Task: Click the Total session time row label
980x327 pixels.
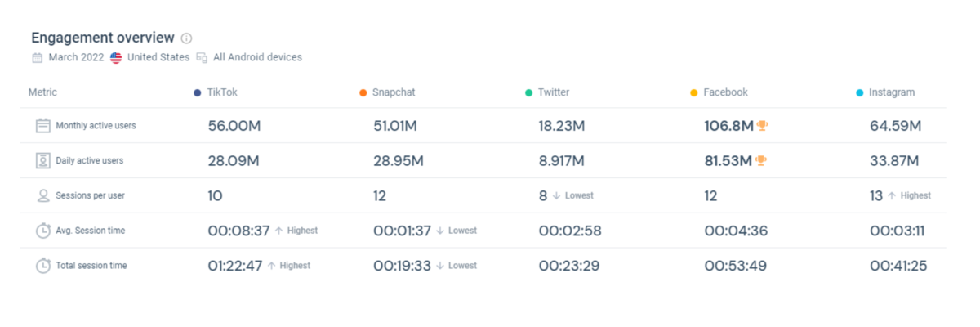Action: pyautogui.click(x=91, y=266)
